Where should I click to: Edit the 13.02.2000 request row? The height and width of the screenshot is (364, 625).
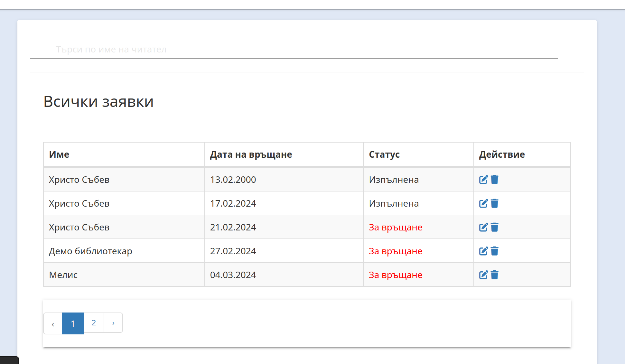click(x=483, y=180)
